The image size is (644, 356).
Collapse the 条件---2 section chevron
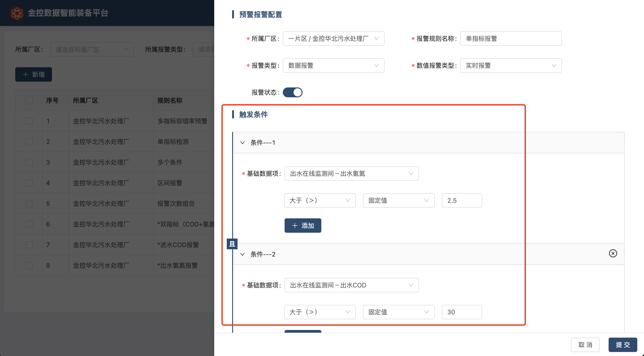click(242, 254)
